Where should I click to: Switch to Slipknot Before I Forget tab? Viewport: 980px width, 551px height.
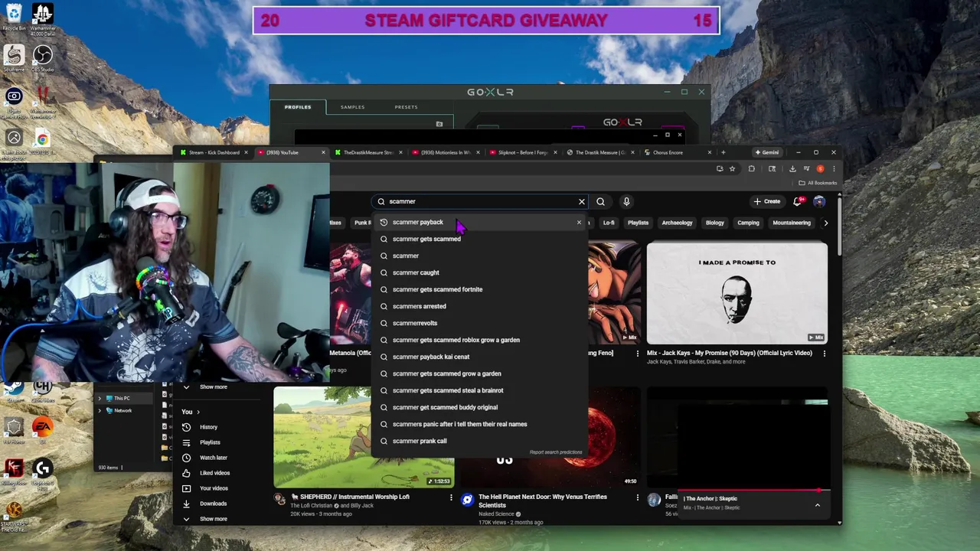(523, 152)
